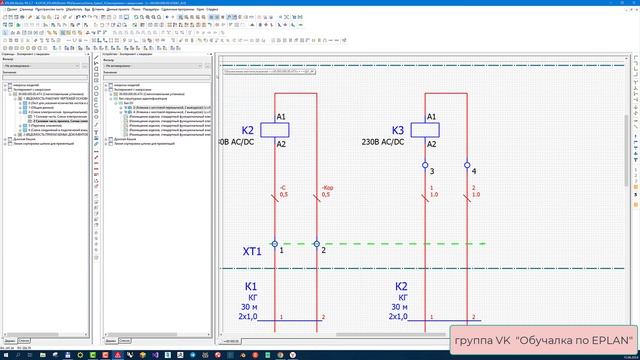Switch to Список tab in Страницы navigator

(24, 340)
